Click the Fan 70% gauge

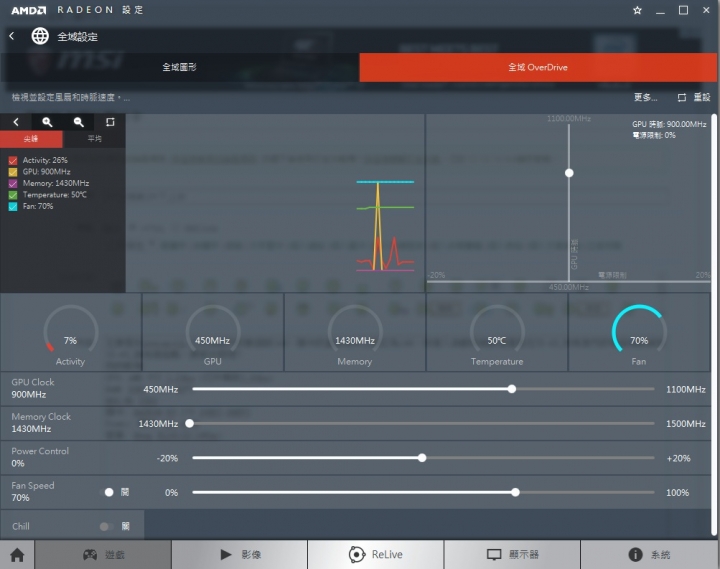[639, 332]
